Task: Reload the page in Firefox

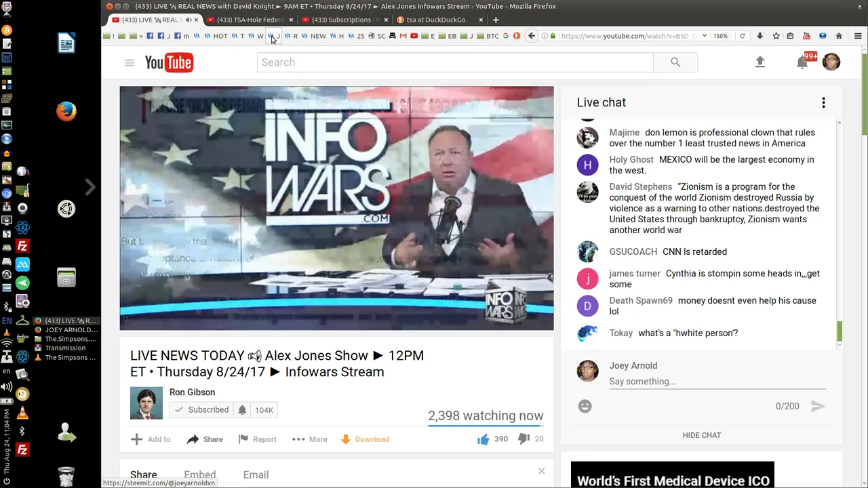Action: tap(743, 36)
